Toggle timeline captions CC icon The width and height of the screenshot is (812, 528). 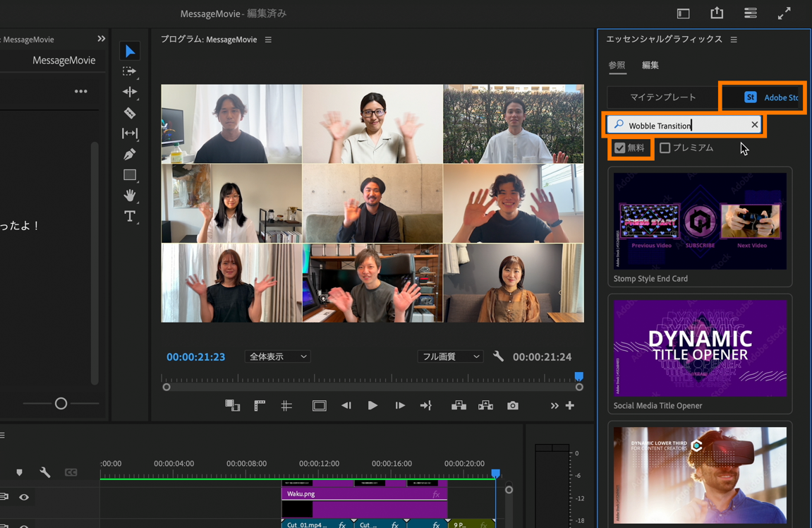(x=71, y=472)
